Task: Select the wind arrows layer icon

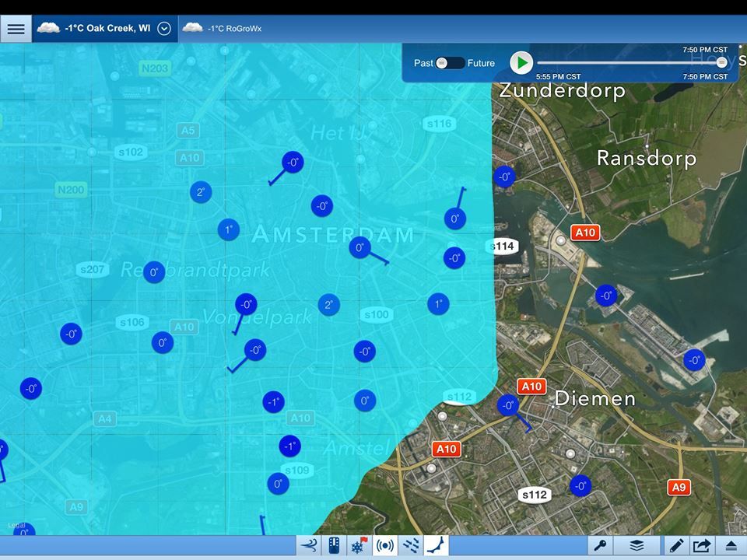Action: coord(411,546)
